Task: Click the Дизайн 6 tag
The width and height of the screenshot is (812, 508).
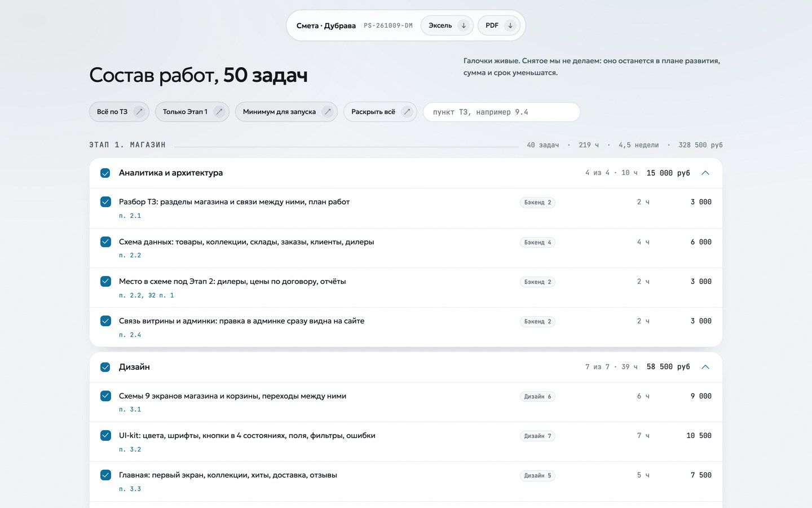Action: point(537,396)
